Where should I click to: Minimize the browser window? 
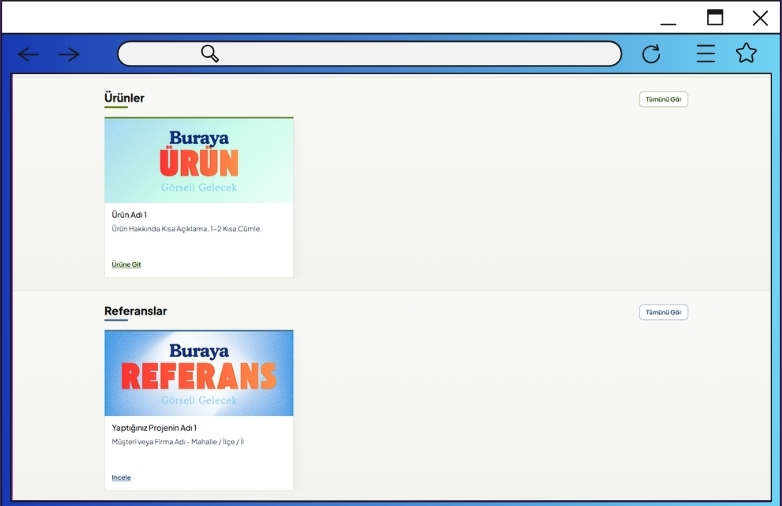click(x=668, y=19)
